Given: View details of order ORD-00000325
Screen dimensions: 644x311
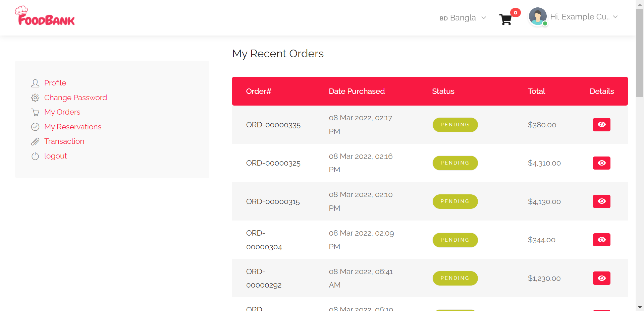Looking at the screenshot, I should (602, 163).
